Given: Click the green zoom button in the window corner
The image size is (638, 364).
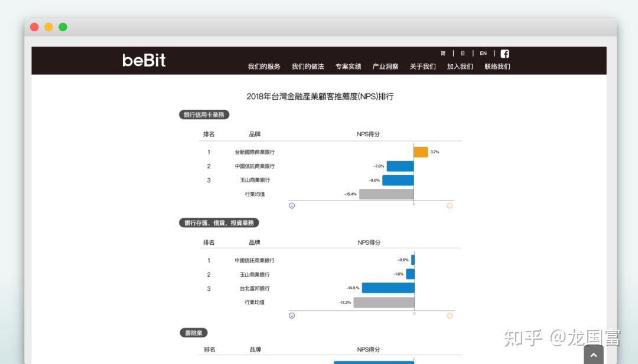Looking at the screenshot, I should tap(63, 27).
